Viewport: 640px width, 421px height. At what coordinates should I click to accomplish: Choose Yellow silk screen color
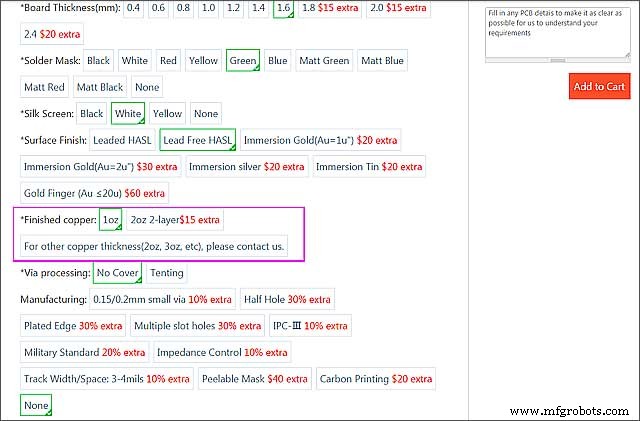click(167, 114)
